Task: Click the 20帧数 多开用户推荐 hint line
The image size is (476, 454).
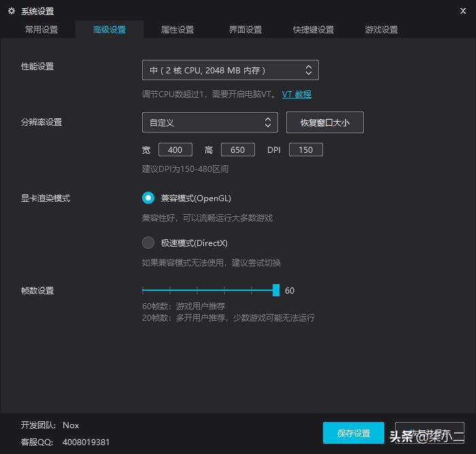Action: click(x=228, y=318)
